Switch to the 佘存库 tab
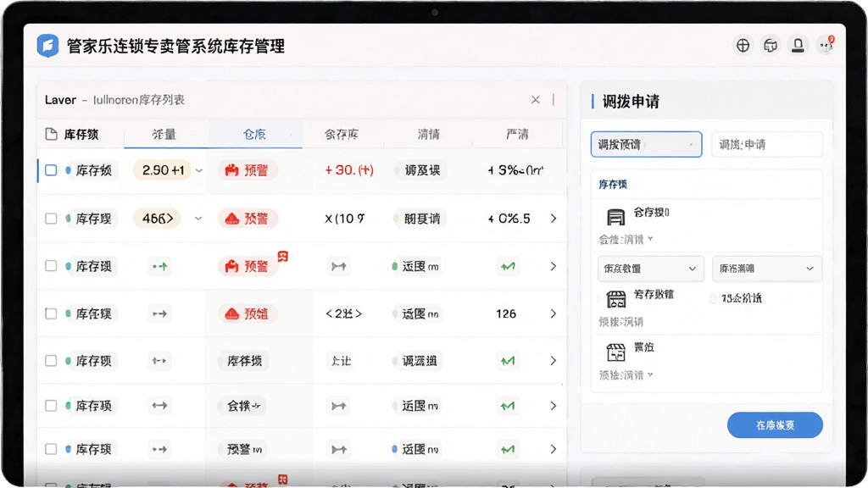This screenshot has width=868, height=488. click(x=342, y=134)
